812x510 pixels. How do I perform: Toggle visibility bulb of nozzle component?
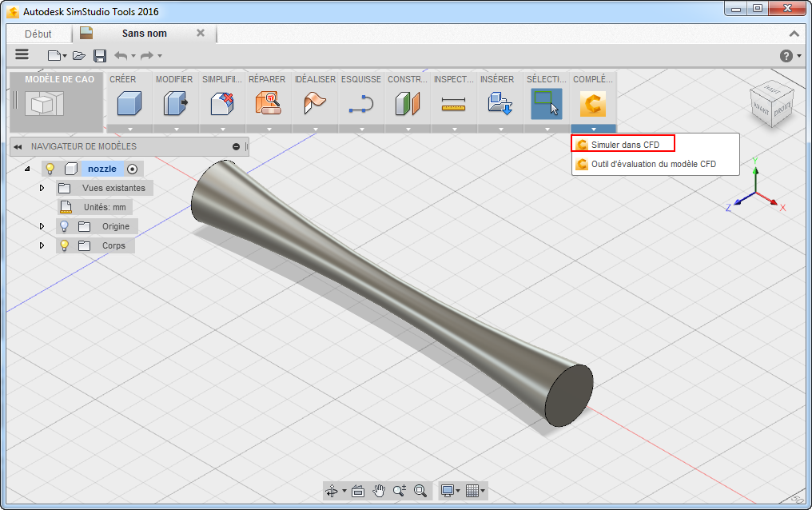pos(50,169)
